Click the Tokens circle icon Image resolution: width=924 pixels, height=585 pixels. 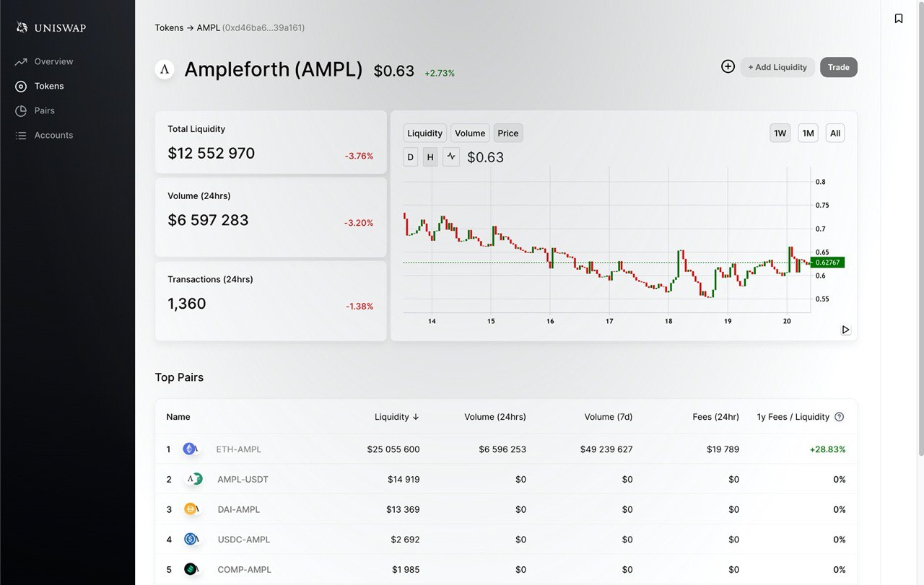[21, 86]
